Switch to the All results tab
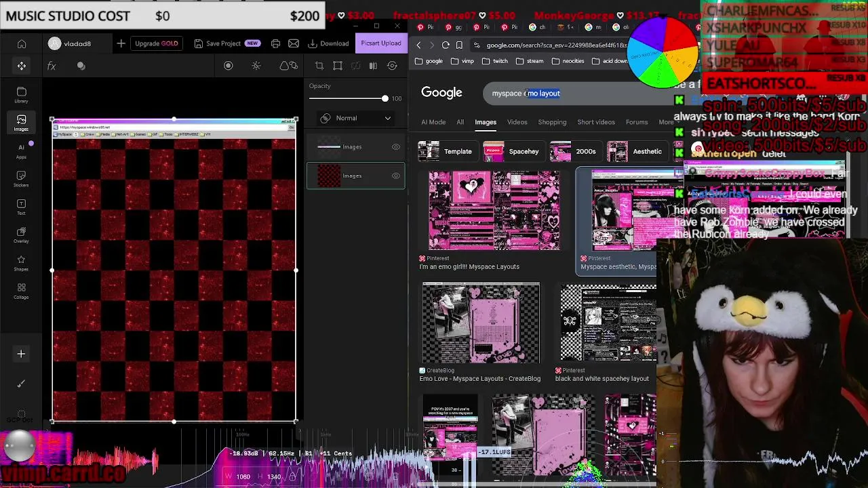This screenshot has height=488, width=868. point(460,122)
